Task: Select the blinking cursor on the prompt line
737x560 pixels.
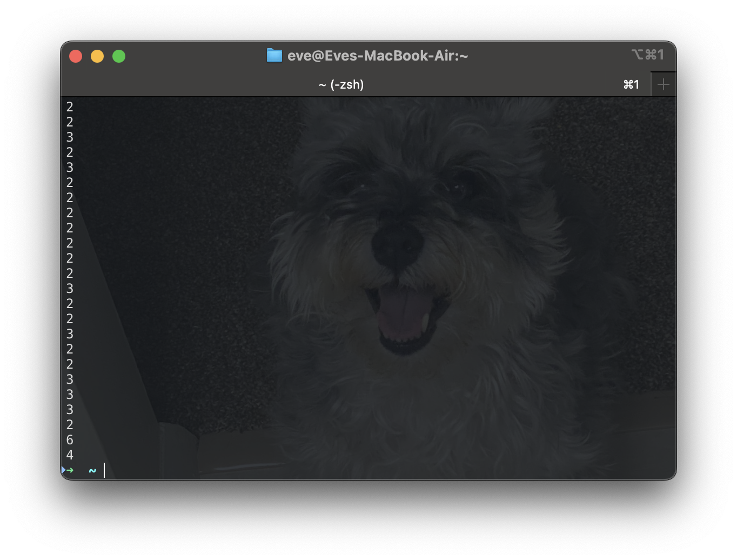Action: coord(103,471)
